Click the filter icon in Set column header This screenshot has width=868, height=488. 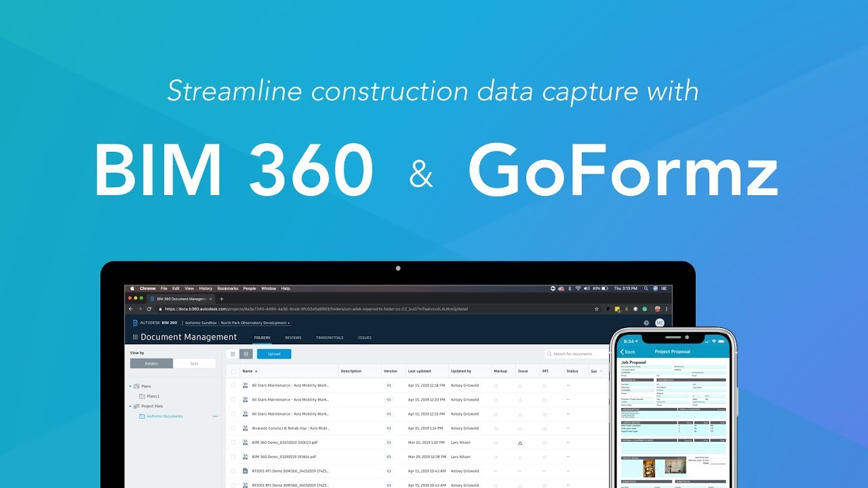[602, 371]
